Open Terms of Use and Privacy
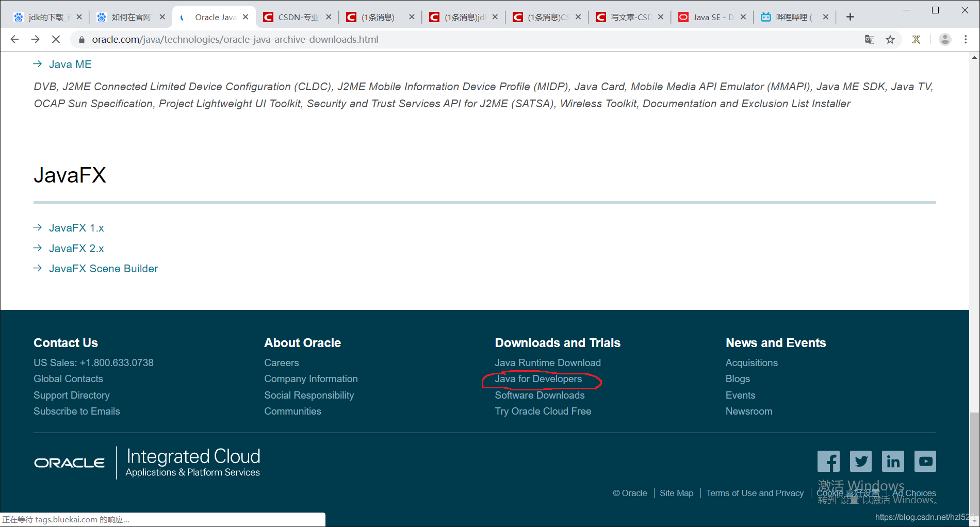This screenshot has height=527, width=980. click(x=755, y=493)
